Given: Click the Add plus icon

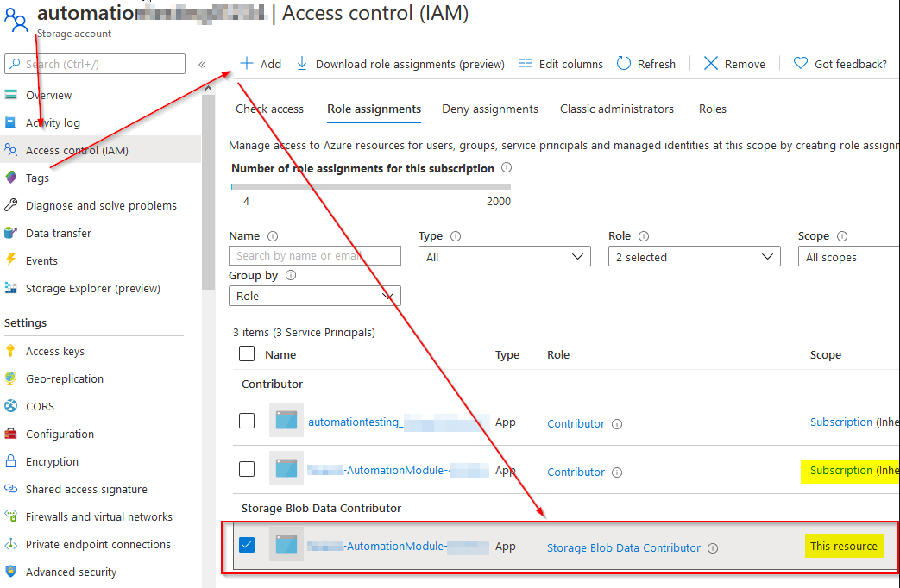Looking at the screenshot, I should (x=246, y=63).
